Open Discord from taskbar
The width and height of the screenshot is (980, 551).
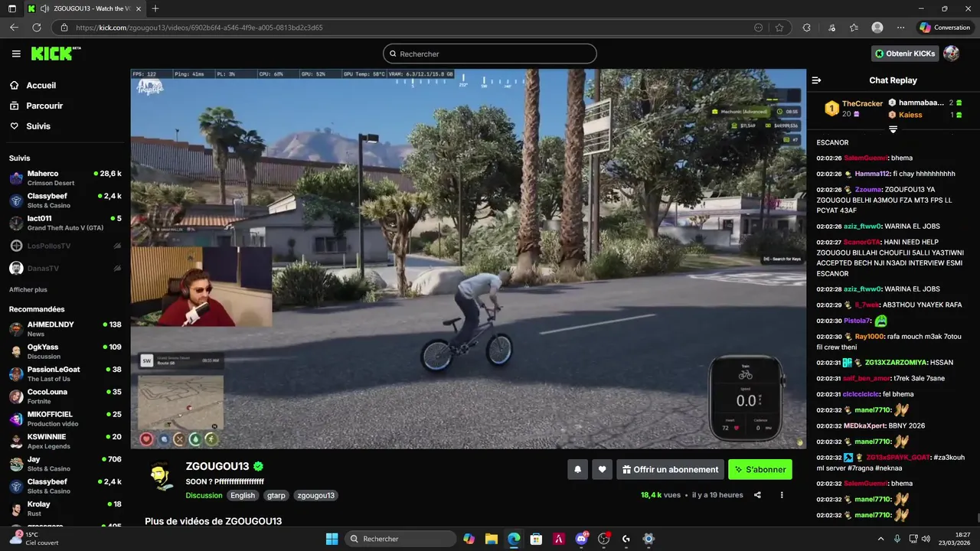pyautogui.click(x=581, y=539)
